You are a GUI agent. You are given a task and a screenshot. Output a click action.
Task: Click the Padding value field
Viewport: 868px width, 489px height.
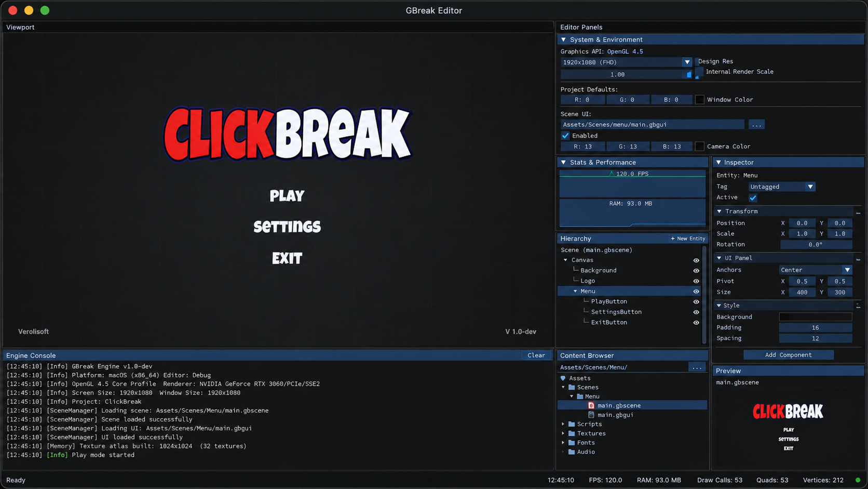pos(815,328)
